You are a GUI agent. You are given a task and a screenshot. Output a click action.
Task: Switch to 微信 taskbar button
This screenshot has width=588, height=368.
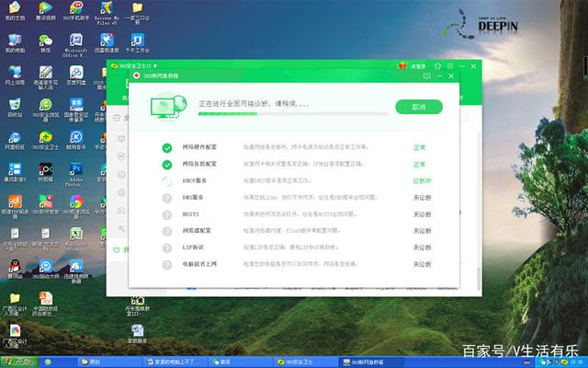point(240,362)
